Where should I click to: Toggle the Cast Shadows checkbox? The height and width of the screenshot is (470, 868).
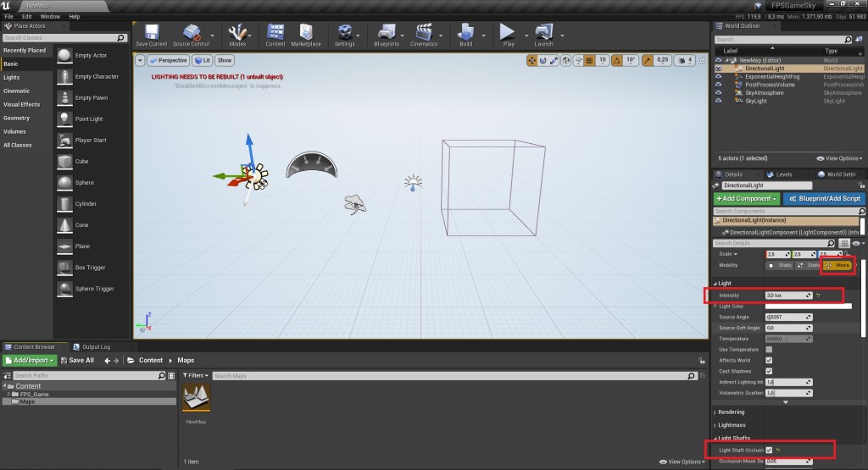(x=769, y=371)
